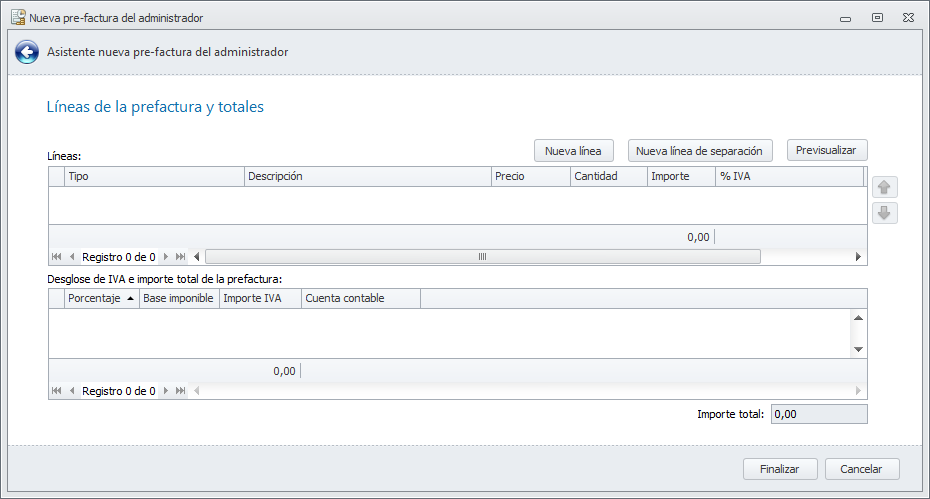This screenshot has width=930, height=499.
Task: Go back with the blue arrow icon
Action: [x=27, y=52]
